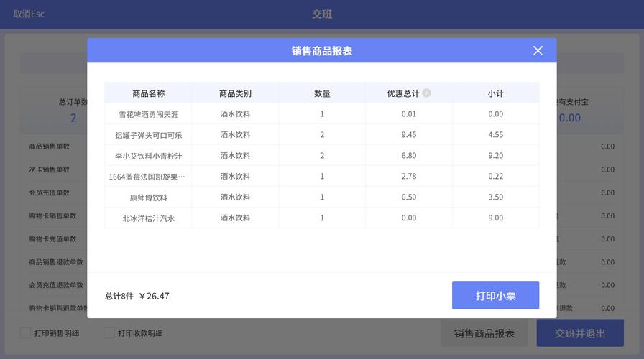The height and width of the screenshot is (359, 644).
Task: Select the 康师傅饮料 row name
Action: 148,197
